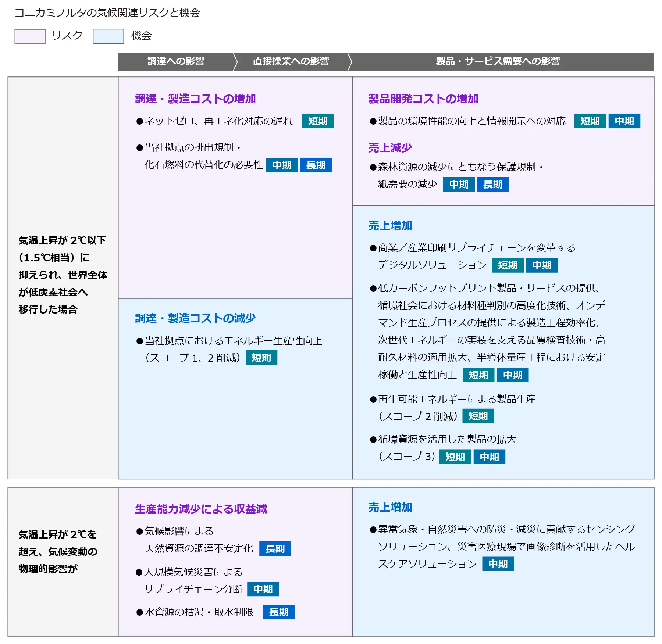Click 短期 badge beside 情報開示への対応
The height and width of the screenshot is (644, 662).
(x=590, y=121)
